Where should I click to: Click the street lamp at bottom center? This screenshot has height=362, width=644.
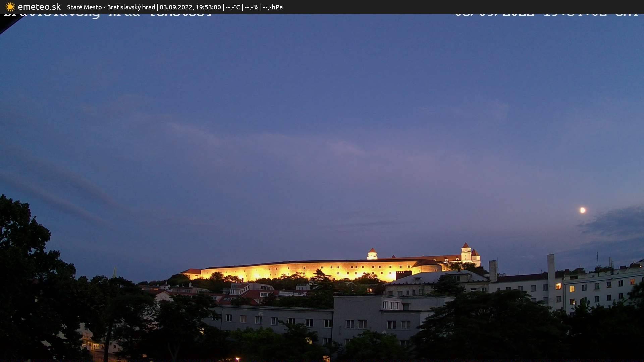coord(238,359)
